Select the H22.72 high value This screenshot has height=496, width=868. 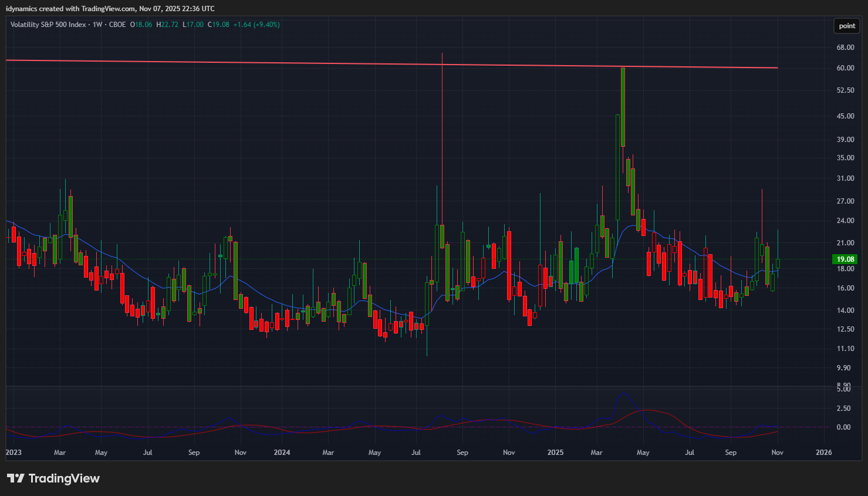coord(167,25)
